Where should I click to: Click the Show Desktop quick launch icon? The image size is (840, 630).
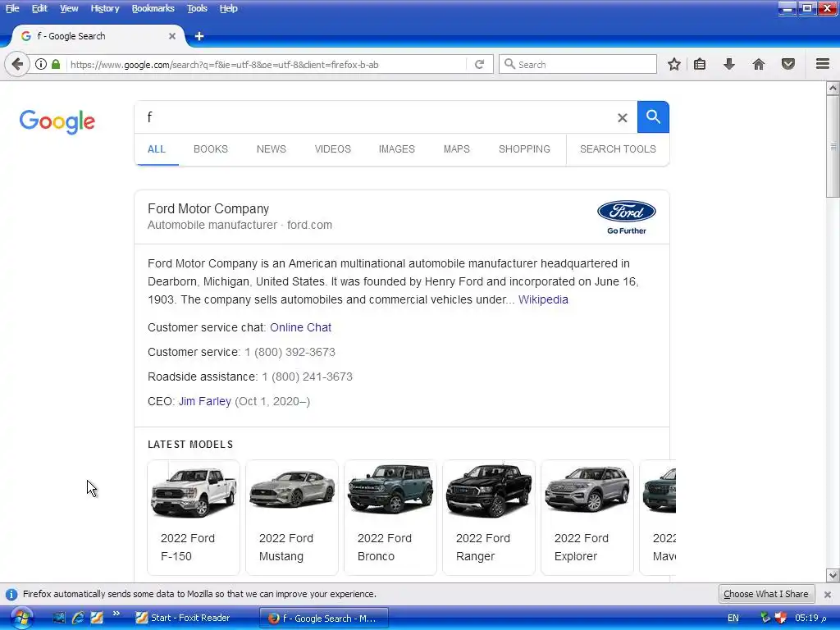(x=59, y=618)
